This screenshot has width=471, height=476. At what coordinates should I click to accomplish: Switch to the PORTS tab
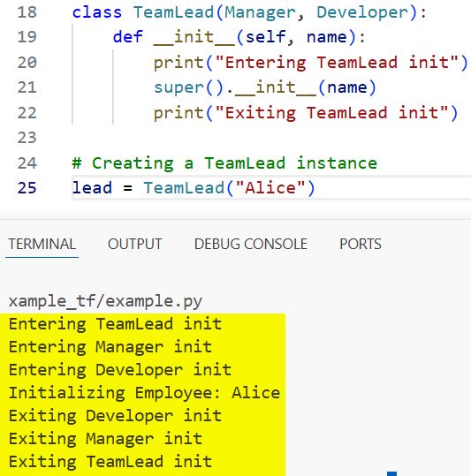(361, 244)
